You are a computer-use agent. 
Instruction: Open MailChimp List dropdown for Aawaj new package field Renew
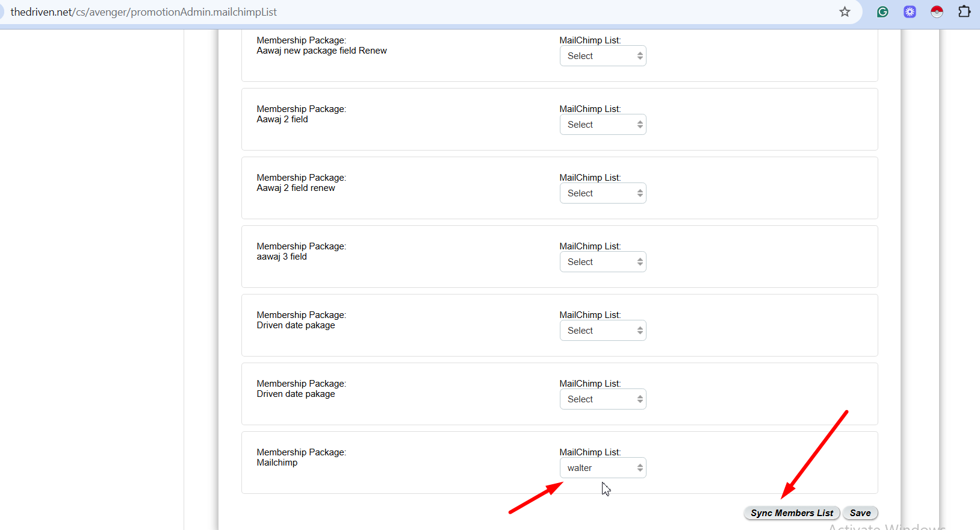coord(603,56)
